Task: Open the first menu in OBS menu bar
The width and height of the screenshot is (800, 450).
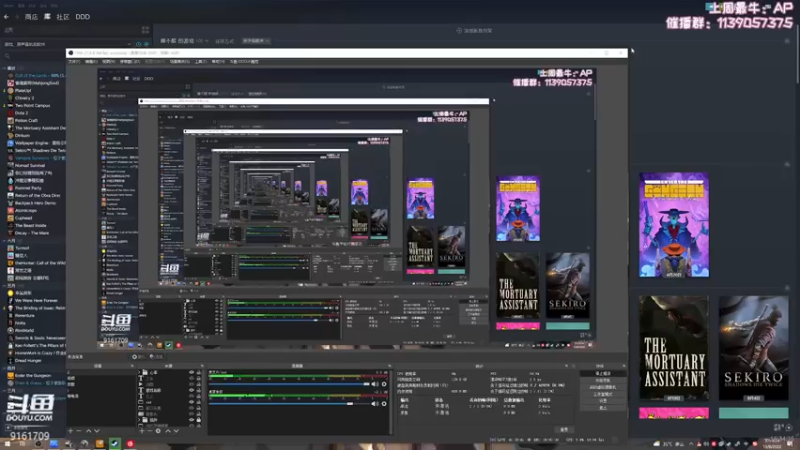Action: coord(74,62)
